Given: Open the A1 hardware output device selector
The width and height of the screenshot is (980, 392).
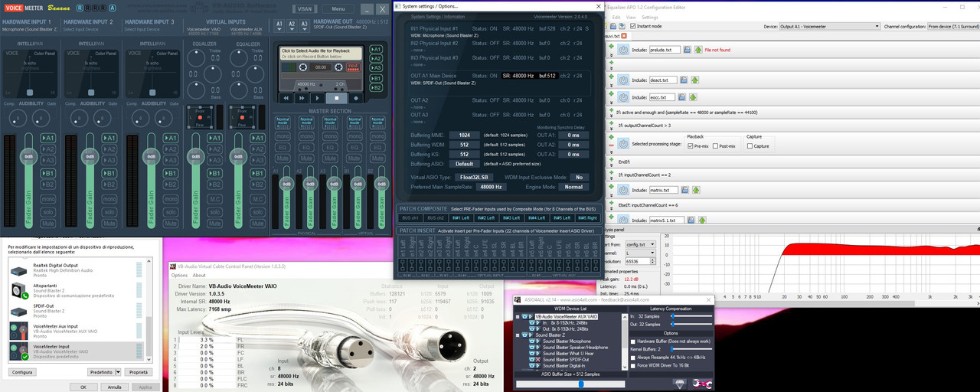Looking at the screenshot, I should coord(279,25).
